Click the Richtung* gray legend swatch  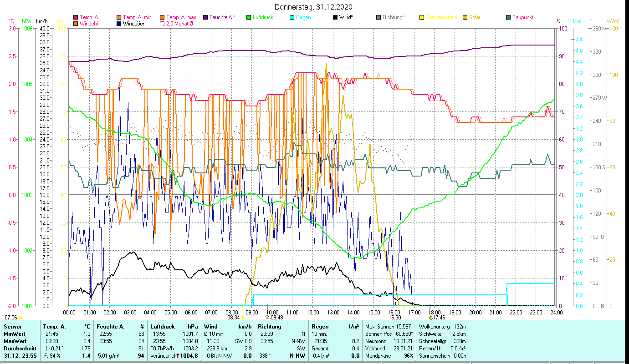378,18
